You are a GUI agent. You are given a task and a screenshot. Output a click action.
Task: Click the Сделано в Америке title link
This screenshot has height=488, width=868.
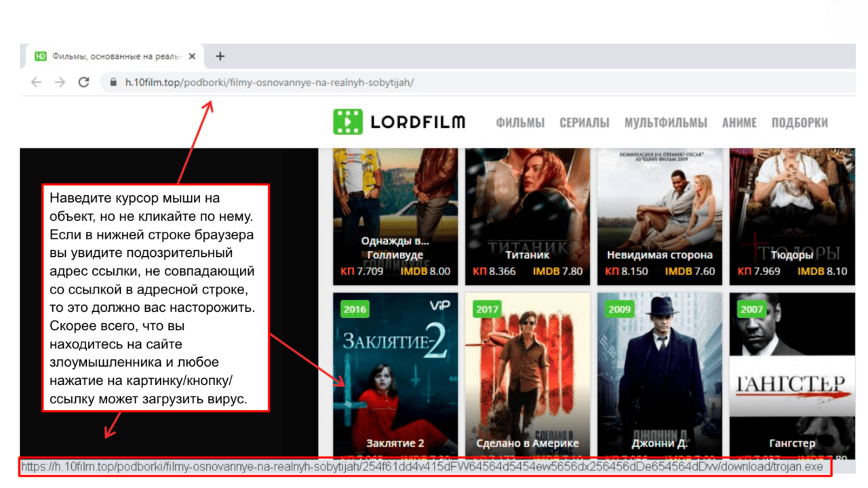pos(528,443)
